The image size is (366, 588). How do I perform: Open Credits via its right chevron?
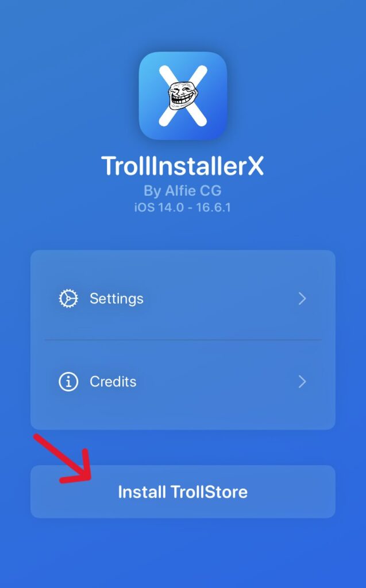point(302,382)
